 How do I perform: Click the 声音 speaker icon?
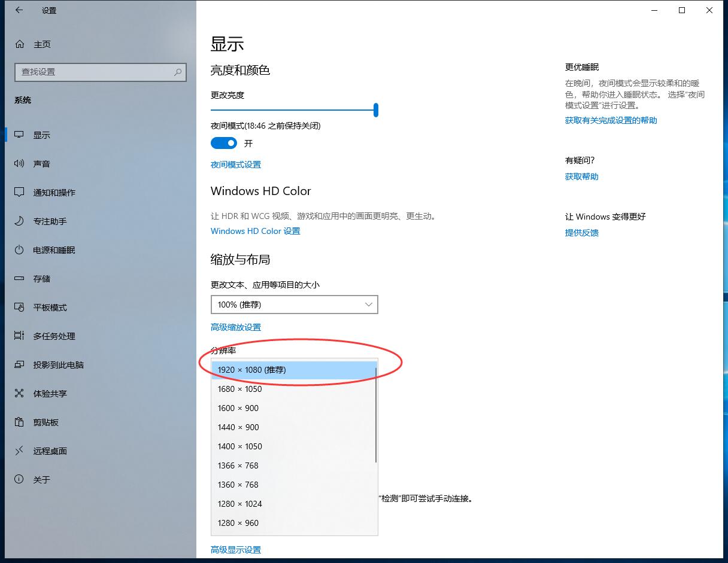point(20,164)
